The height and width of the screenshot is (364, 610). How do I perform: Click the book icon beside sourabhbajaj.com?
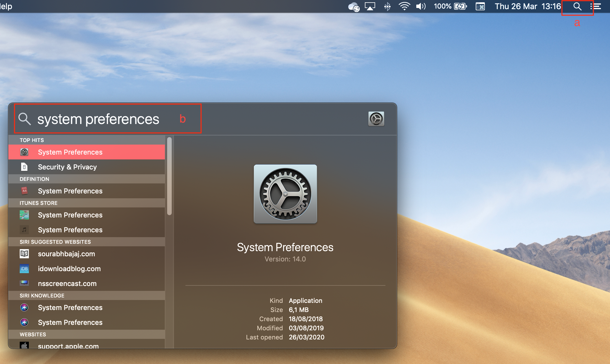(x=24, y=253)
